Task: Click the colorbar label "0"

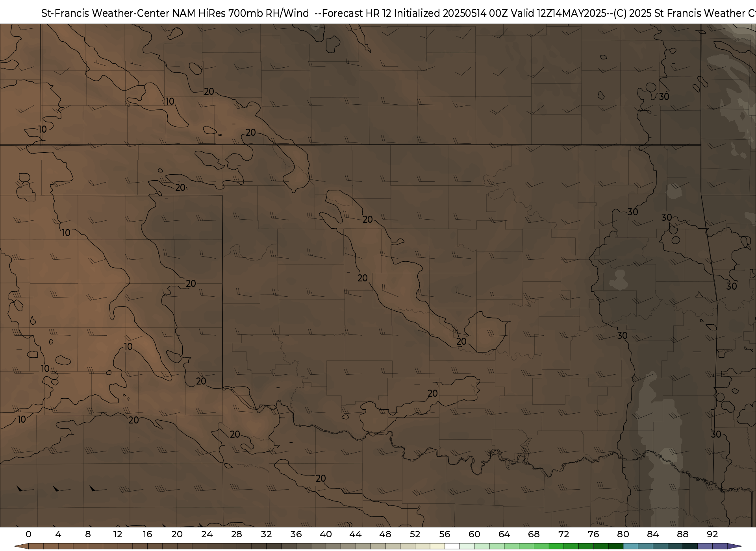Action: click(28, 534)
